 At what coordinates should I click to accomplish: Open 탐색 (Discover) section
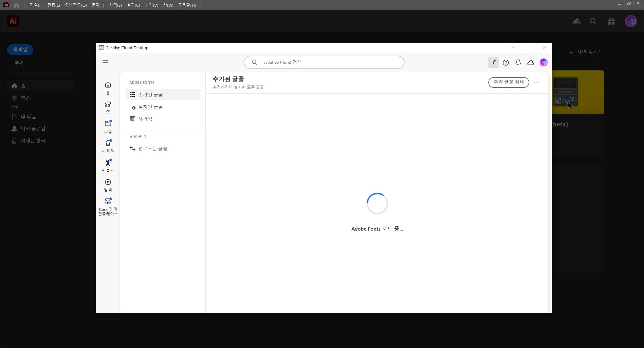pos(108,185)
